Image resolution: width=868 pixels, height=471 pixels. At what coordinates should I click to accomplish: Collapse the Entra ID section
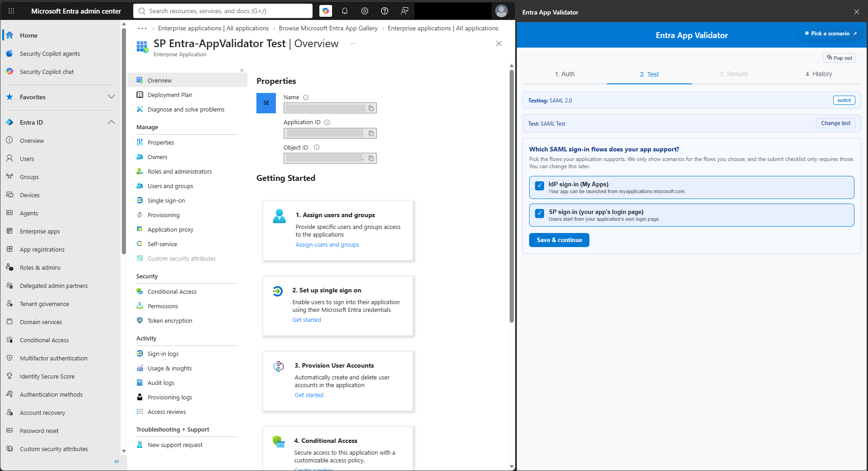(111, 122)
